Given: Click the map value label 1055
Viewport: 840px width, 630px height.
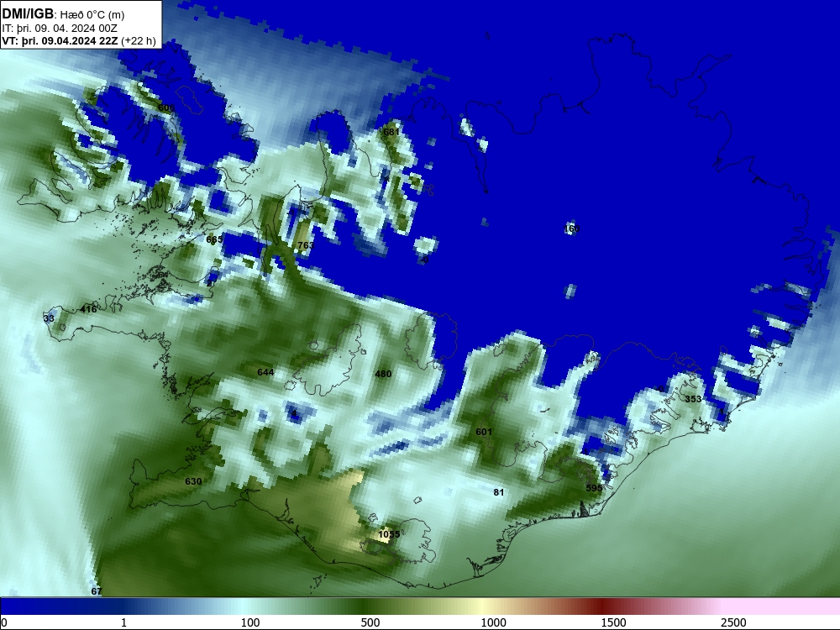Looking at the screenshot, I should click(x=389, y=534).
